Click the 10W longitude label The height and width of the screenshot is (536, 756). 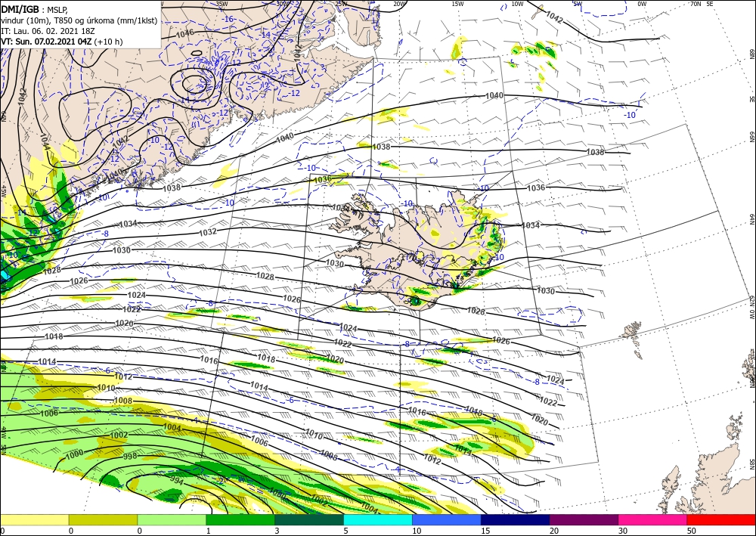coord(517,4)
